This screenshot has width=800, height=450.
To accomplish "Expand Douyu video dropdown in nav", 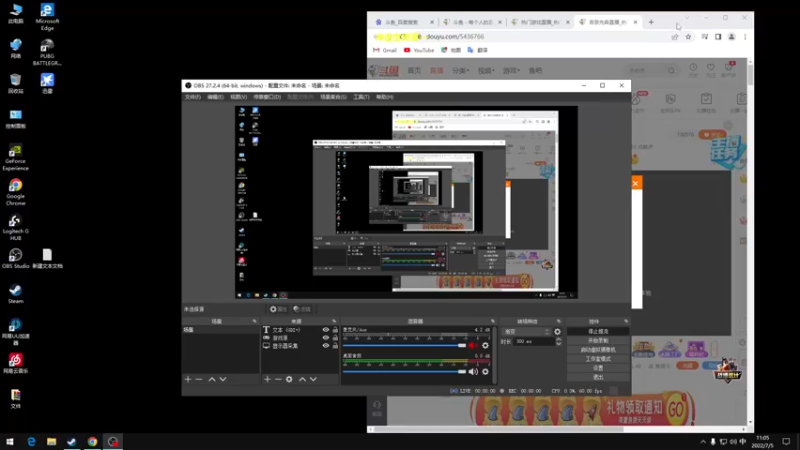I will point(486,71).
